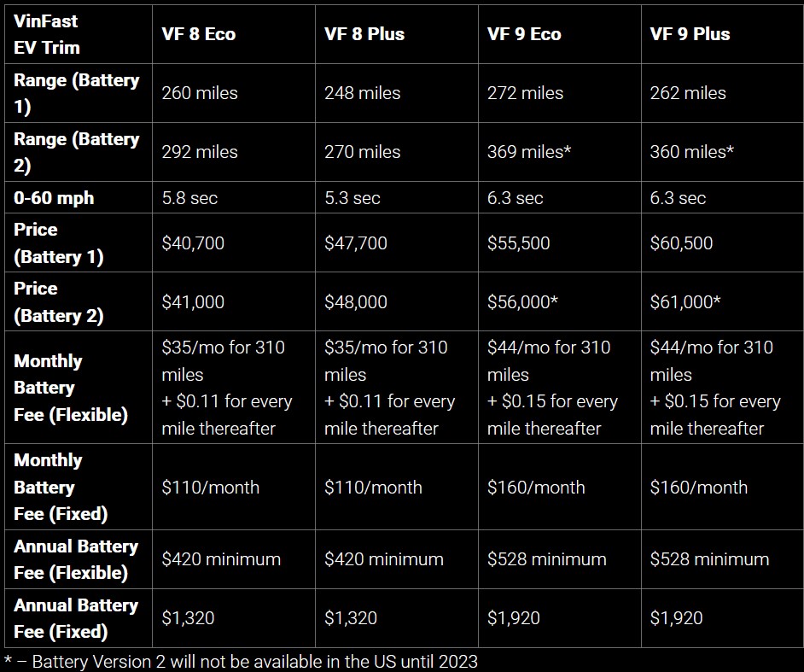Click the Battery Version 2 footnote text
Image resolution: width=804 pixels, height=672 pixels.
[241, 661]
